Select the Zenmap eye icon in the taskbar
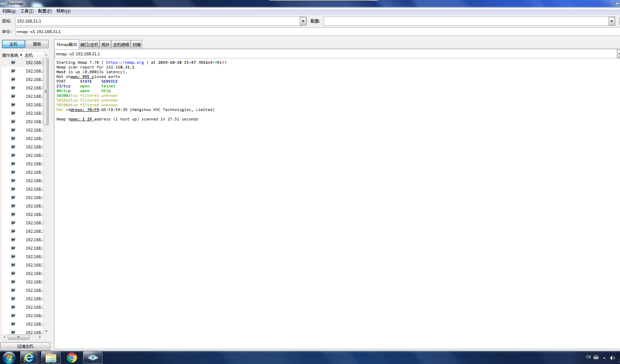The image size is (620, 364). [x=93, y=358]
